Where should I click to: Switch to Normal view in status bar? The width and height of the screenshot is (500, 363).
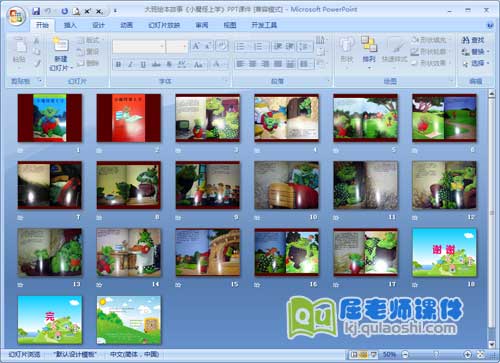354,355
